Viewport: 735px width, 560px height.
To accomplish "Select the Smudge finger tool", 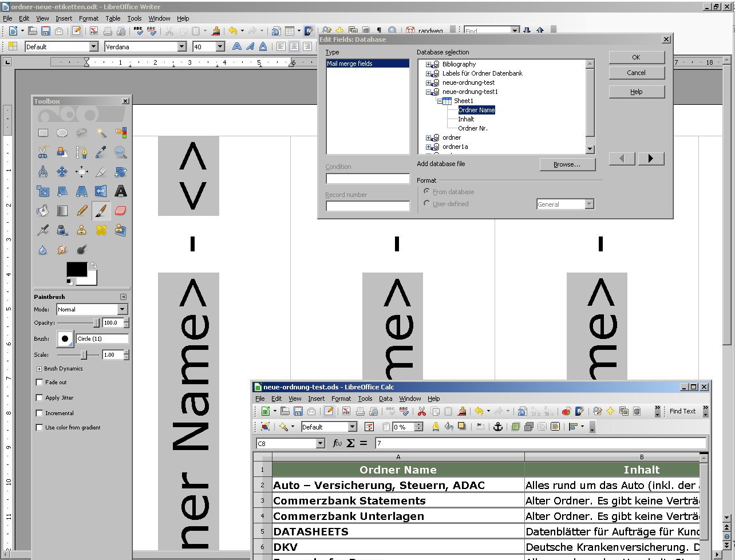I will [62, 250].
